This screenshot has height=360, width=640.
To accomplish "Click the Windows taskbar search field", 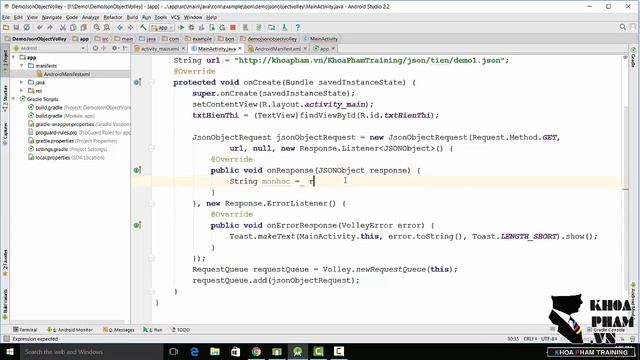I will (91, 351).
